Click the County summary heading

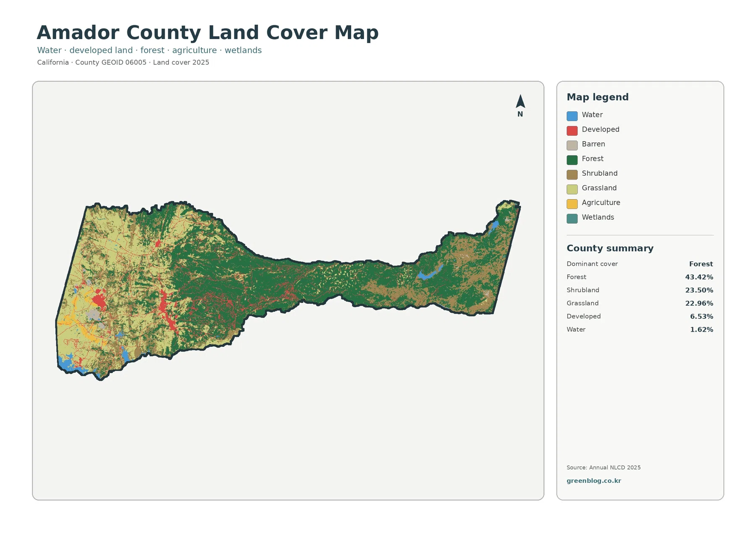click(610, 248)
